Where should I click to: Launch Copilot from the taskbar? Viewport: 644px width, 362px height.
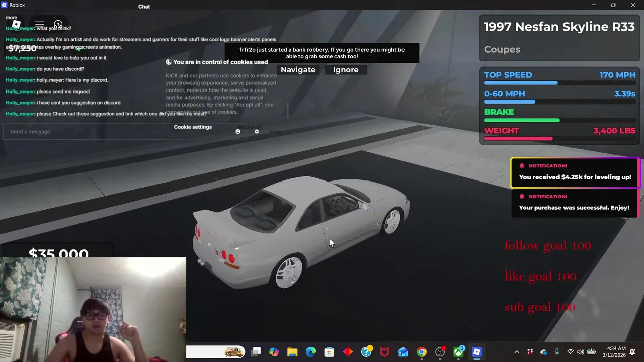coord(274,352)
